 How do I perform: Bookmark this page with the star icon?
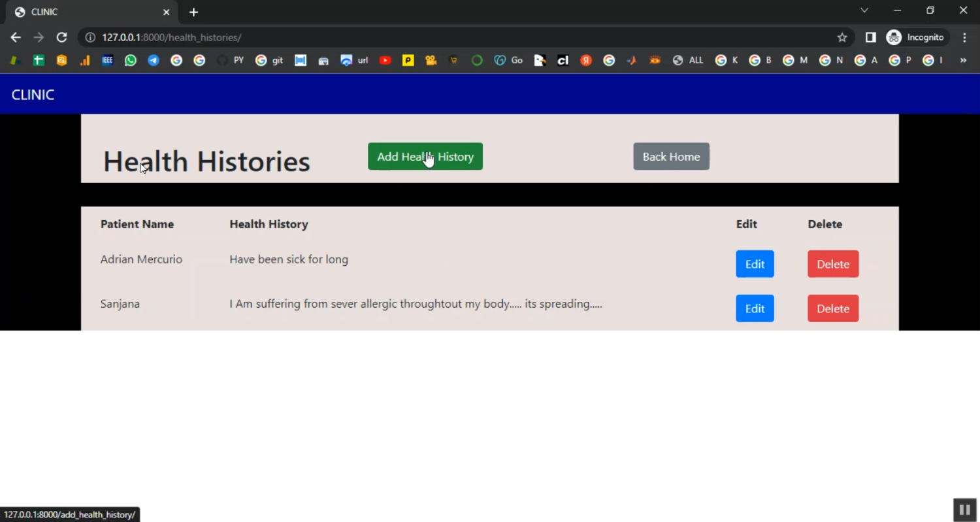842,37
